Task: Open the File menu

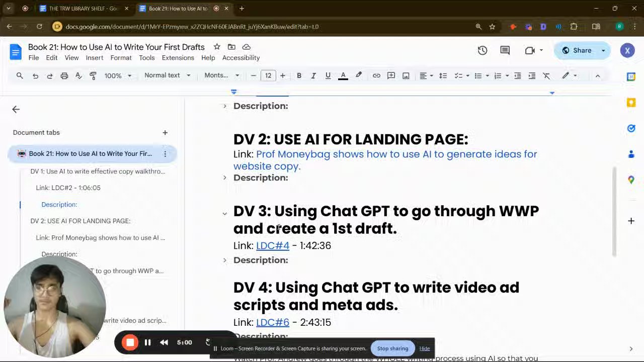Action: pyautogui.click(x=34, y=58)
